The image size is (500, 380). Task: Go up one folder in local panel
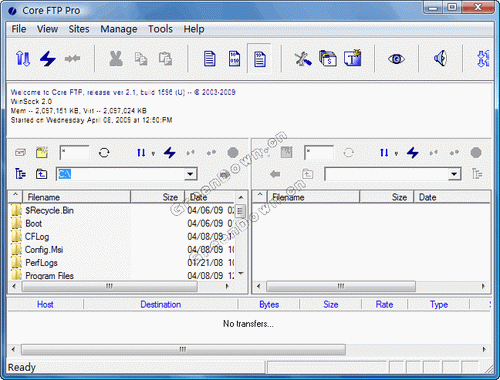pyautogui.click(x=41, y=174)
